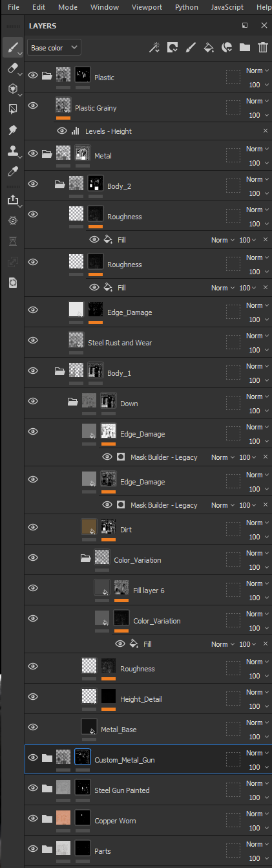
Task: Click the Custom_Metal_Gun mask thumbnail
Action: pyautogui.click(x=83, y=756)
